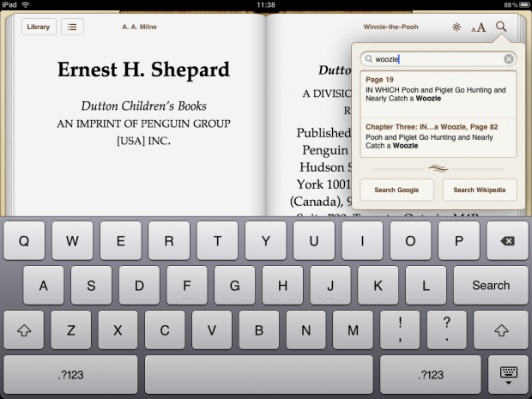
Task: Tap the Search key on keyboard
Action: pyautogui.click(x=491, y=285)
